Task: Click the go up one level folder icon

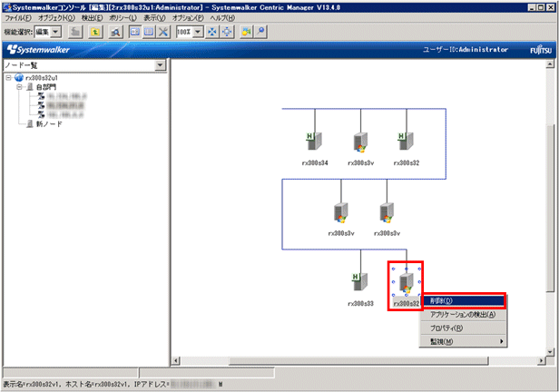Action: point(94,32)
